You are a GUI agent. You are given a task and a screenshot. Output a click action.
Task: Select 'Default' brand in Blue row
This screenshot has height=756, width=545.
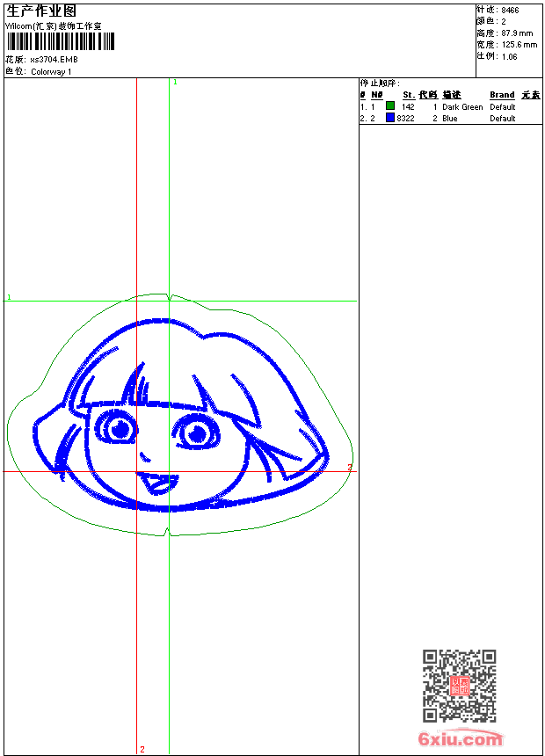coord(503,119)
